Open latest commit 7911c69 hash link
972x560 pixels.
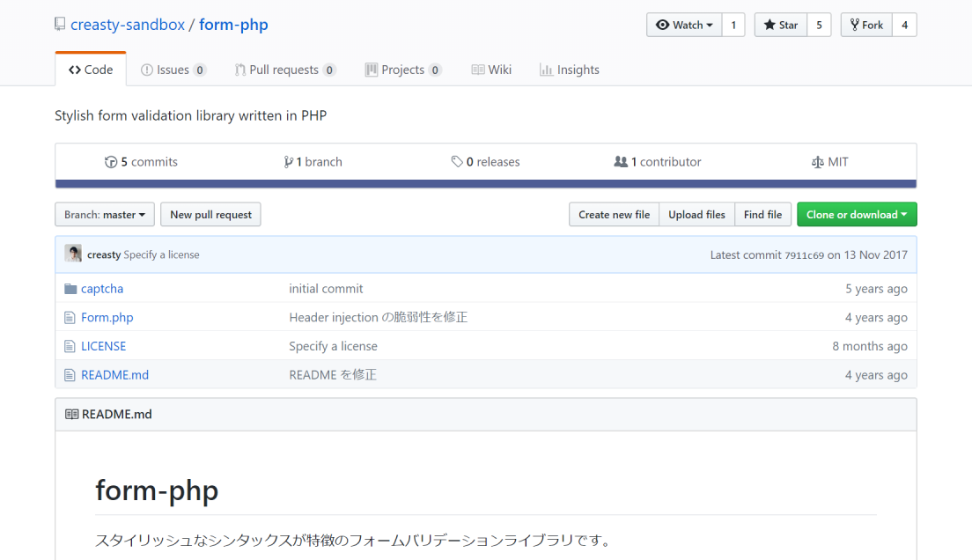804,255
